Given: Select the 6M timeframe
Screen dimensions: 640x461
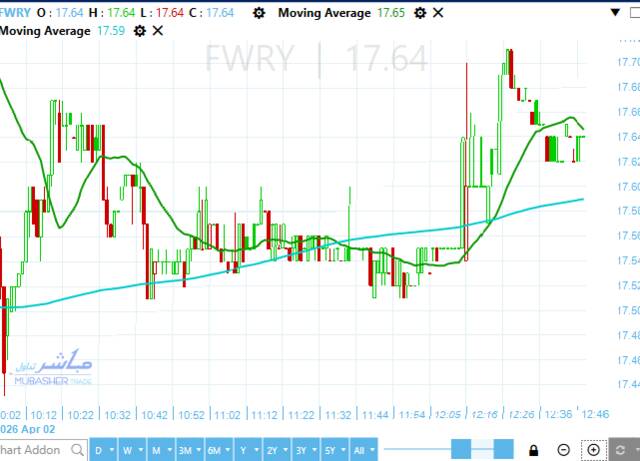Looking at the screenshot, I should (x=215, y=450).
